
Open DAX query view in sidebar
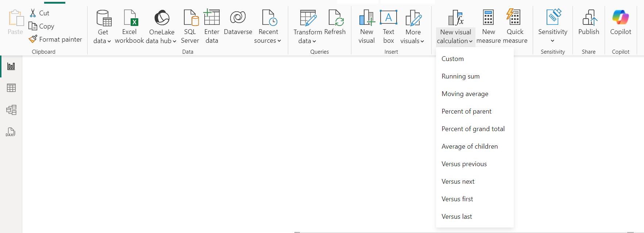(x=11, y=132)
